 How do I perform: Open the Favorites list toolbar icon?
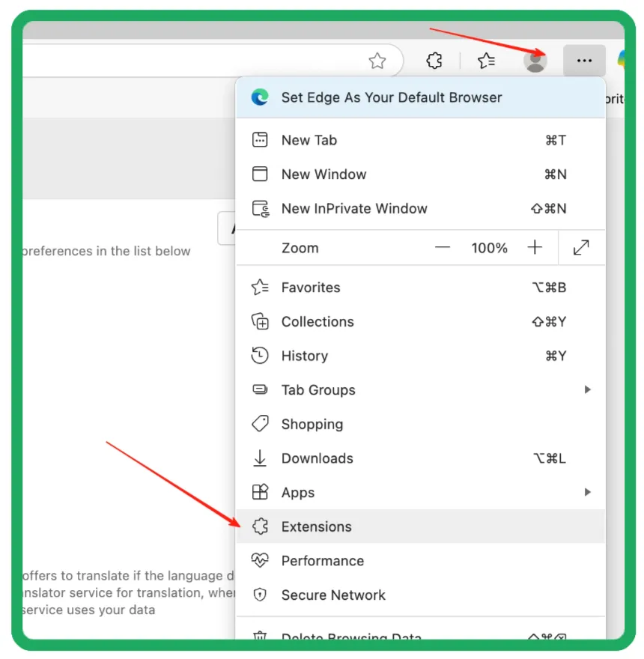click(x=487, y=61)
